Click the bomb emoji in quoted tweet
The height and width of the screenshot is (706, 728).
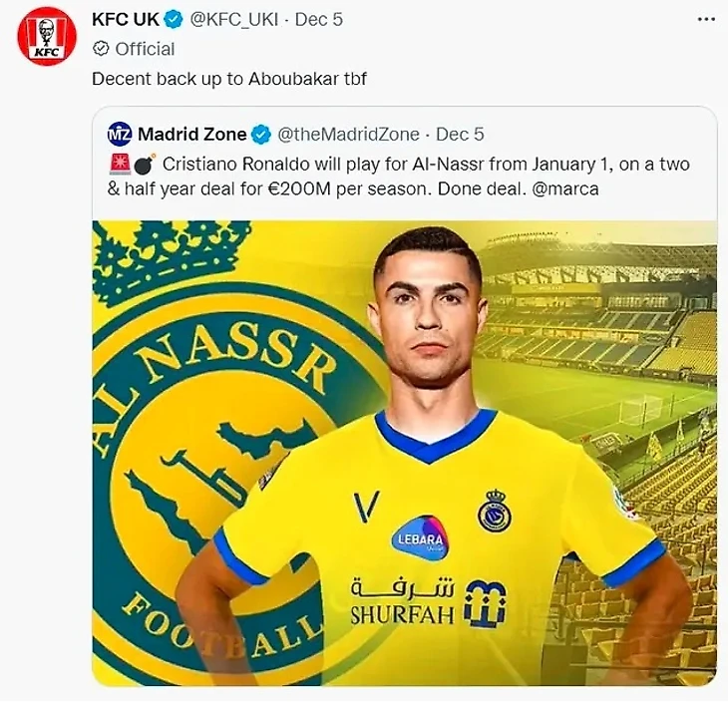coord(142,164)
